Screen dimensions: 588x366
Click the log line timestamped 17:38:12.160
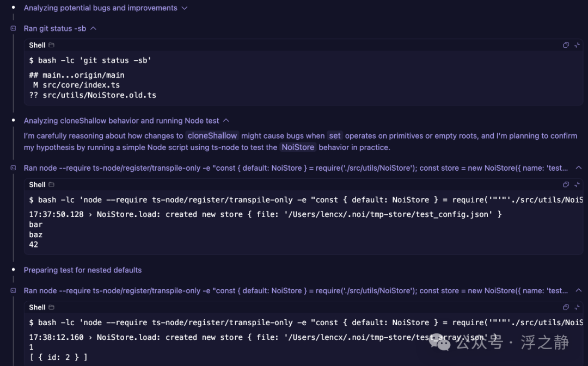pos(263,337)
